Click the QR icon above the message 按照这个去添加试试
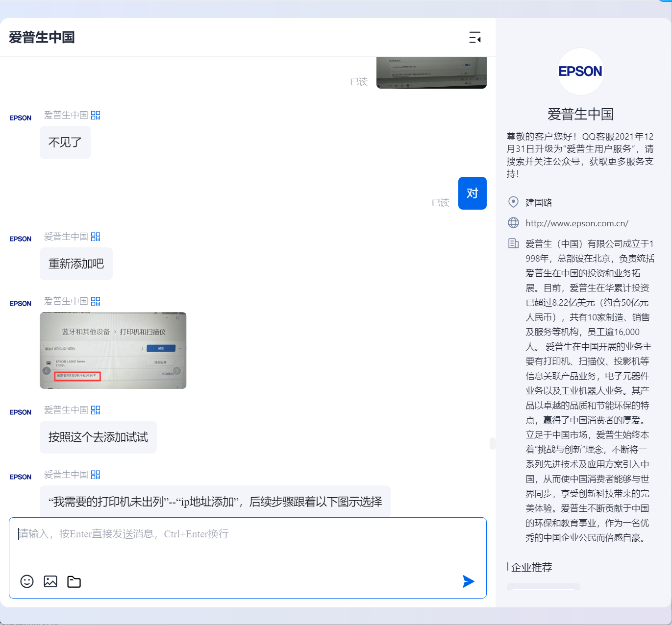This screenshot has width=672, height=625. [x=96, y=410]
